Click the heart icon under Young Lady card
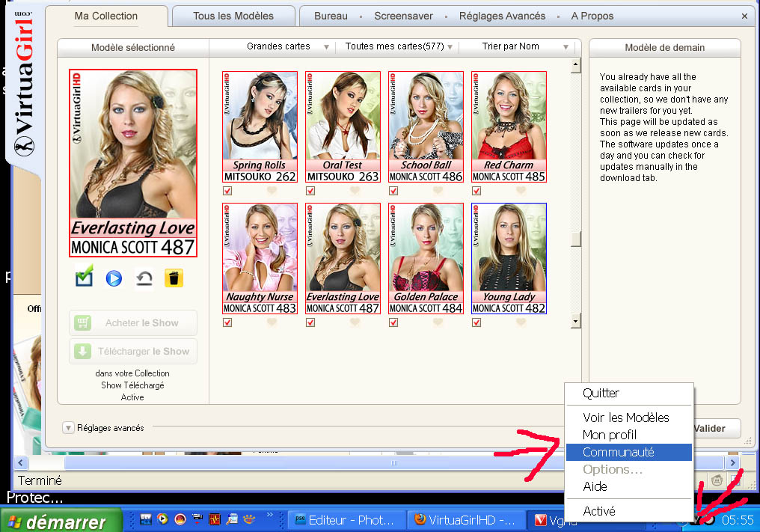Viewport: 760px width, 532px height. tap(521, 322)
